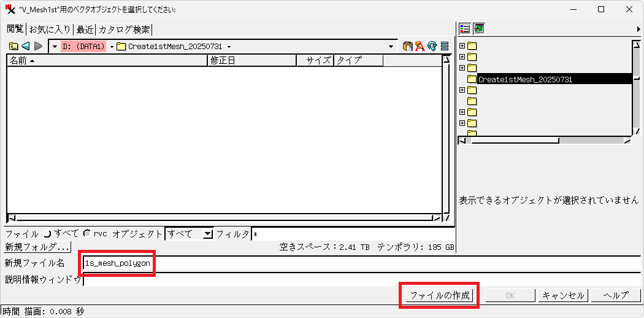Click the ファイルの作成 button
Screen dimensions: 644x318
[x=440, y=295]
